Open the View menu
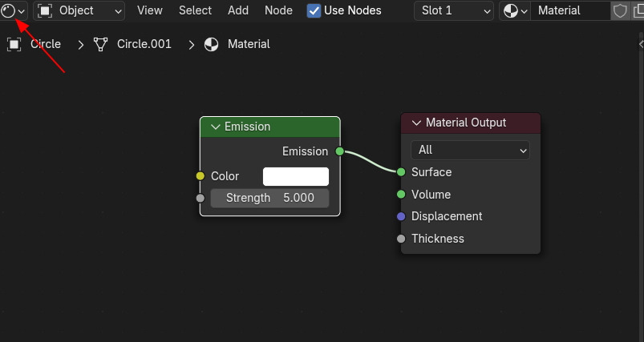The width and height of the screenshot is (644, 342). (149, 10)
